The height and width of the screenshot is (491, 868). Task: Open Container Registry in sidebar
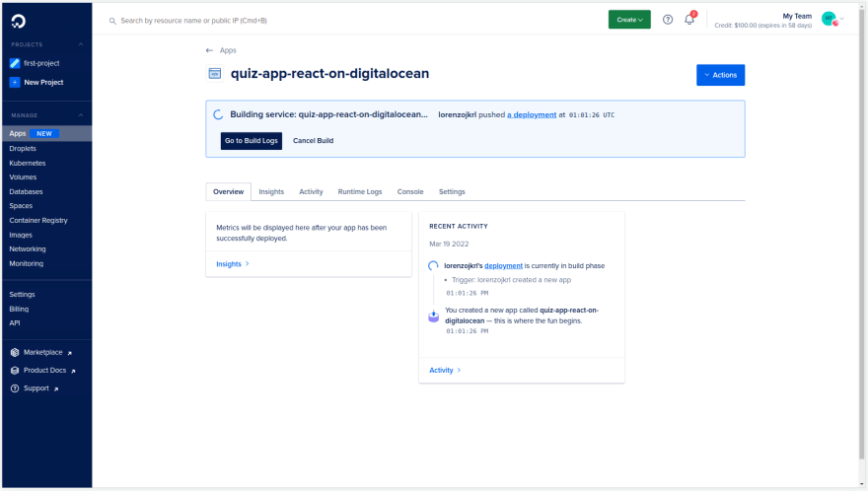coord(38,220)
